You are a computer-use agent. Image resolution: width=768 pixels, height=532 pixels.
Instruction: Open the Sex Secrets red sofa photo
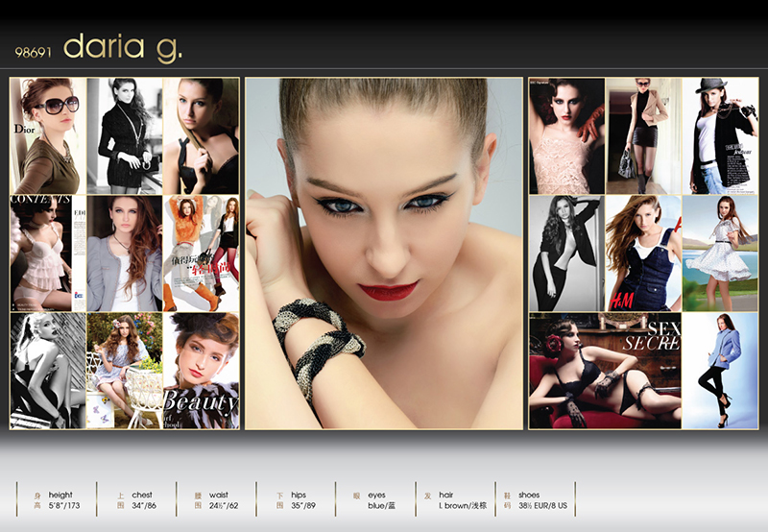pos(605,371)
